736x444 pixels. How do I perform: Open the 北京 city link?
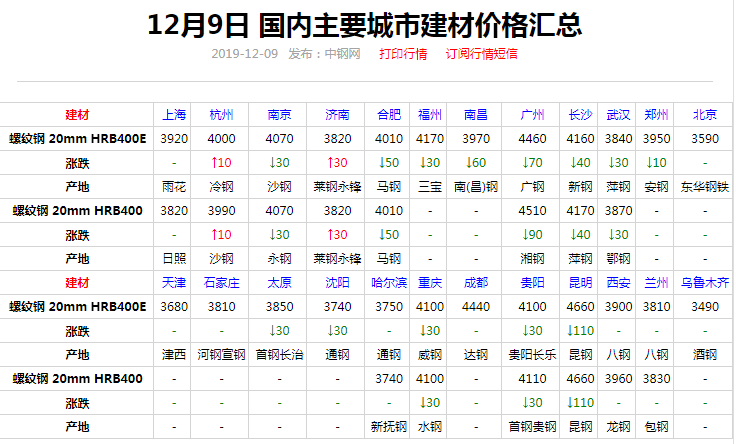pos(705,115)
